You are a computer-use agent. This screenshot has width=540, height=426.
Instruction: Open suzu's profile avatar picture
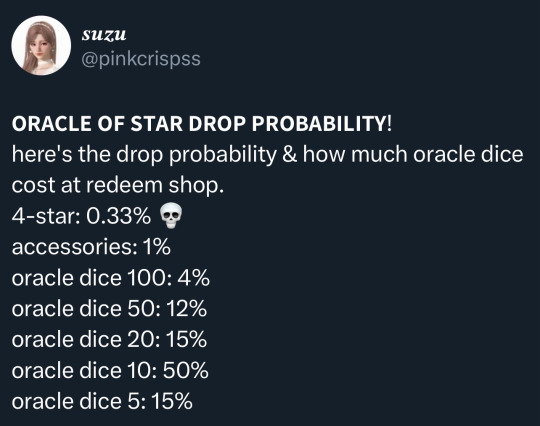[x=41, y=45]
